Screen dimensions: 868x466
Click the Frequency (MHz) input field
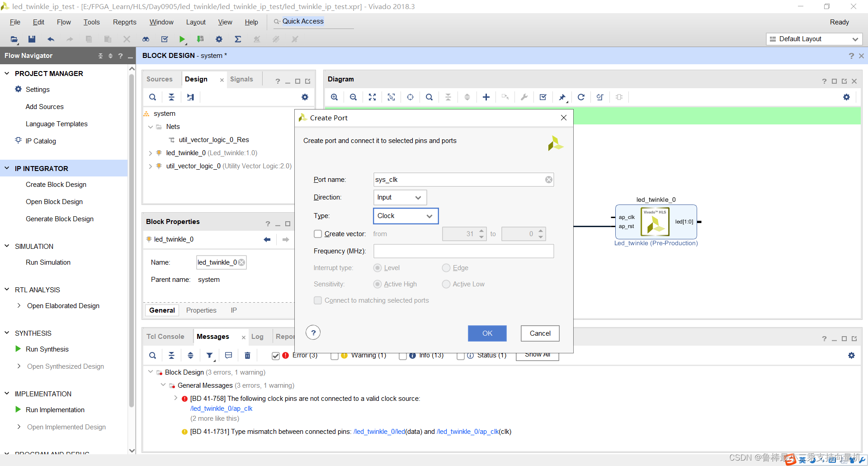coord(463,251)
